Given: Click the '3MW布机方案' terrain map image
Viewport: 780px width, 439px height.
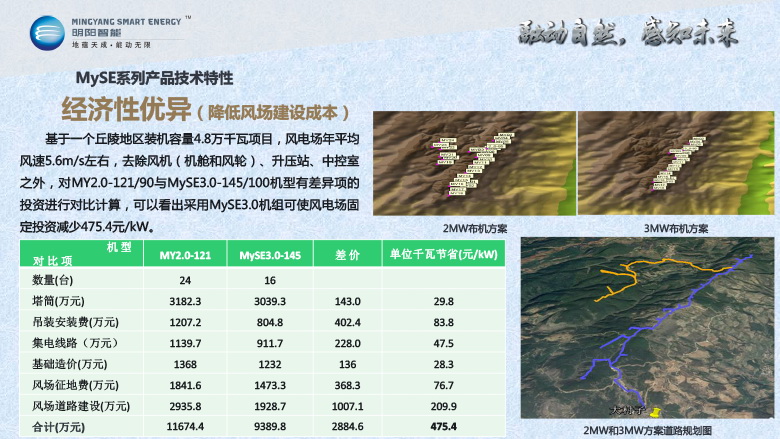Looking at the screenshot, I should 676,163.
